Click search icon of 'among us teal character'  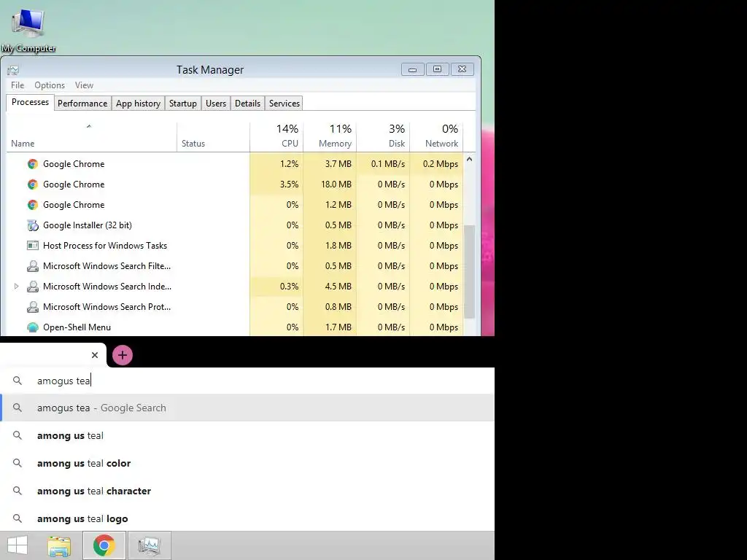pyautogui.click(x=18, y=491)
